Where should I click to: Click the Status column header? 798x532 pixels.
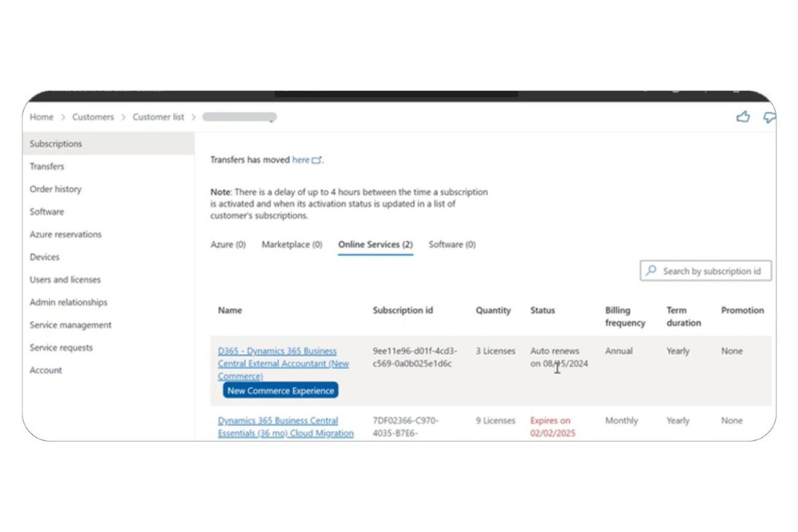pyautogui.click(x=543, y=310)
